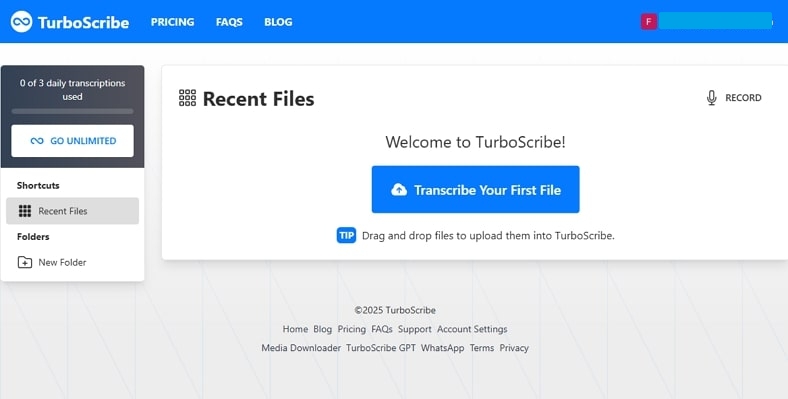Open the Account Settings footer link
This screenshot has width=788, height=399.
[472, 329]
